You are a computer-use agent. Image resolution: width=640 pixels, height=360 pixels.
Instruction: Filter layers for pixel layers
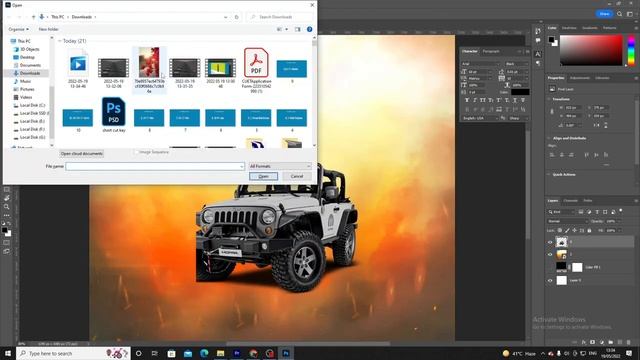coord(581,212)
